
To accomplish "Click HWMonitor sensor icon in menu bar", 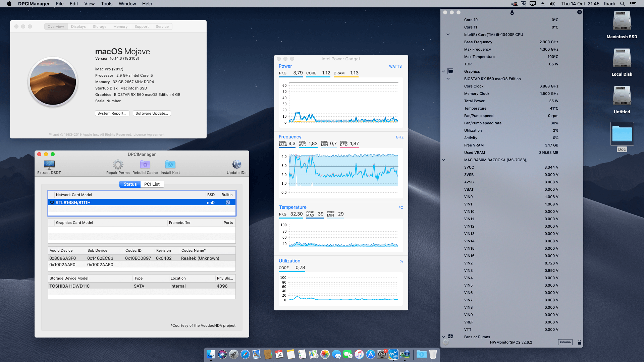I will tap(514, 4).
